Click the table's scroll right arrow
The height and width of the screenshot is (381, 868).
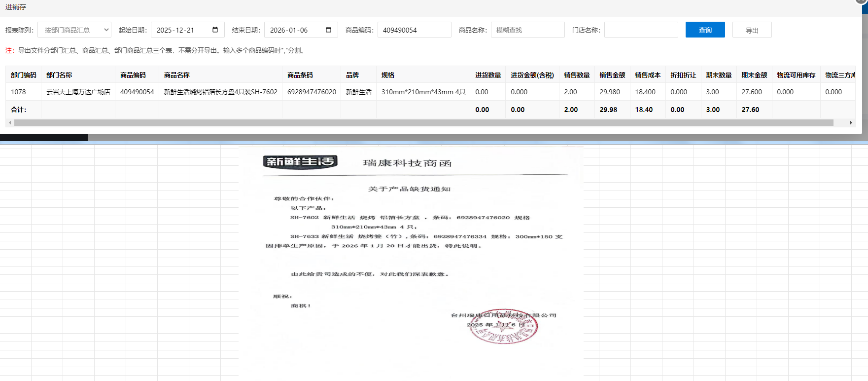point(851,123)
